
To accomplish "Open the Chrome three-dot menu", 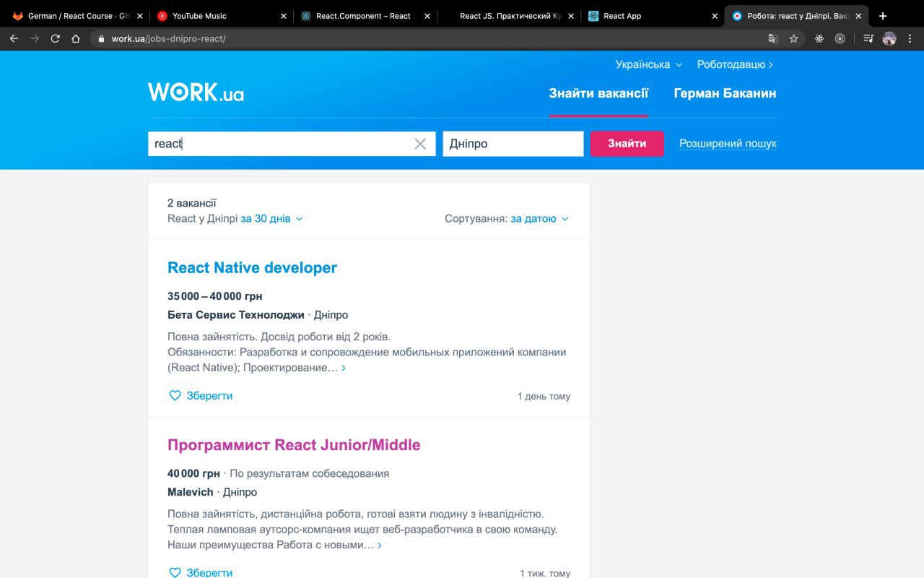I will [x=910, y=38].
